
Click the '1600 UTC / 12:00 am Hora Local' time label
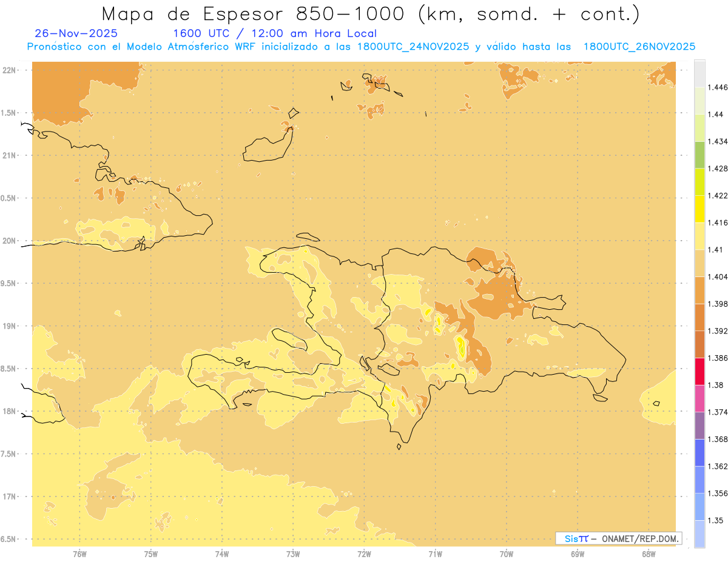[275, 34]
